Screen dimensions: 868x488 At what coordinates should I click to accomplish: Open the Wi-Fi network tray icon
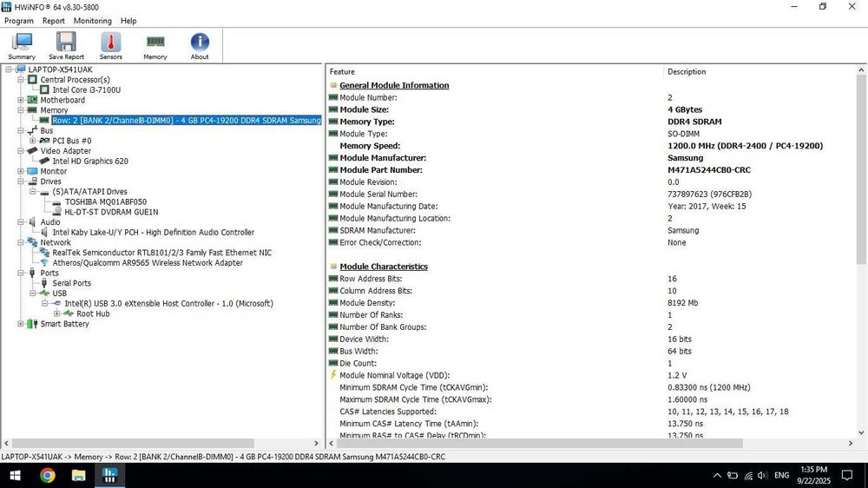click(x=748, y=475)
